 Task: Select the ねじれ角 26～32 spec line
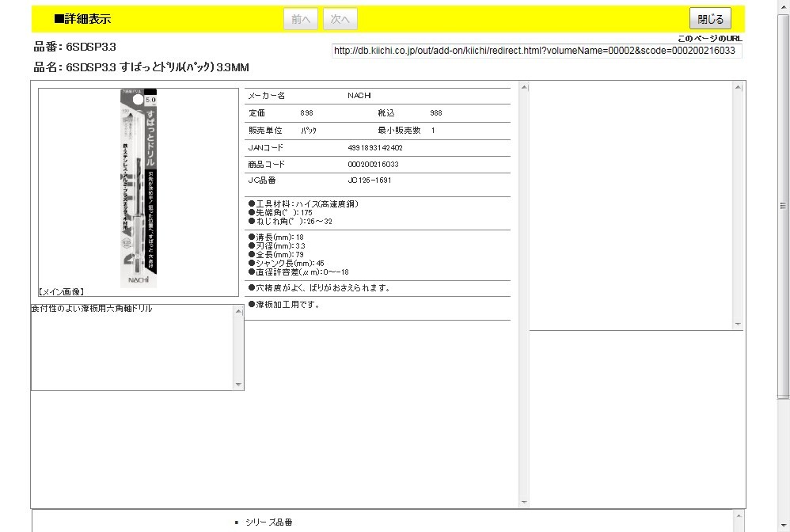click(291, 222)
